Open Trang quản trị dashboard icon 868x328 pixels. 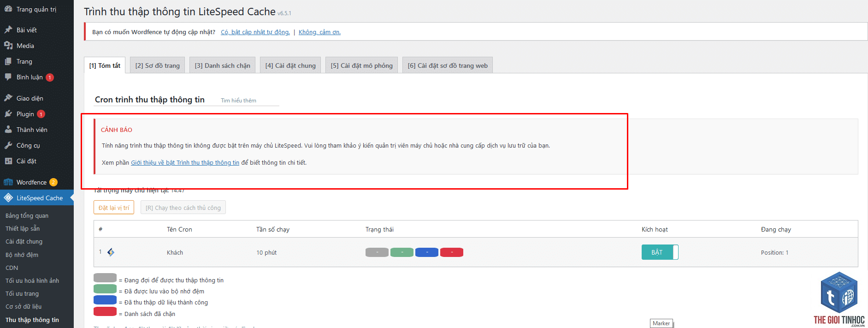click(8, 9)
